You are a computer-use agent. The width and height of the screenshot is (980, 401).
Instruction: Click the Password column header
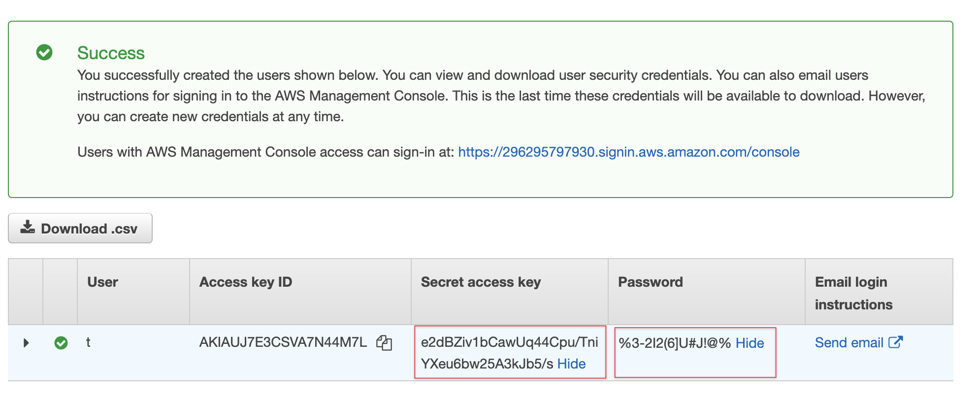650,282
